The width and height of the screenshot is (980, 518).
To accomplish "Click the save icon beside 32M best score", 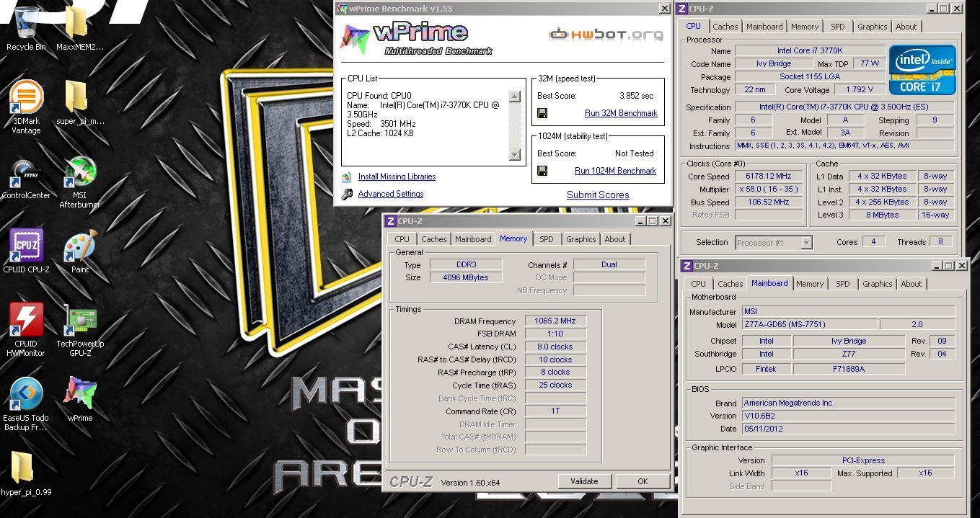I will pos(542,113).
